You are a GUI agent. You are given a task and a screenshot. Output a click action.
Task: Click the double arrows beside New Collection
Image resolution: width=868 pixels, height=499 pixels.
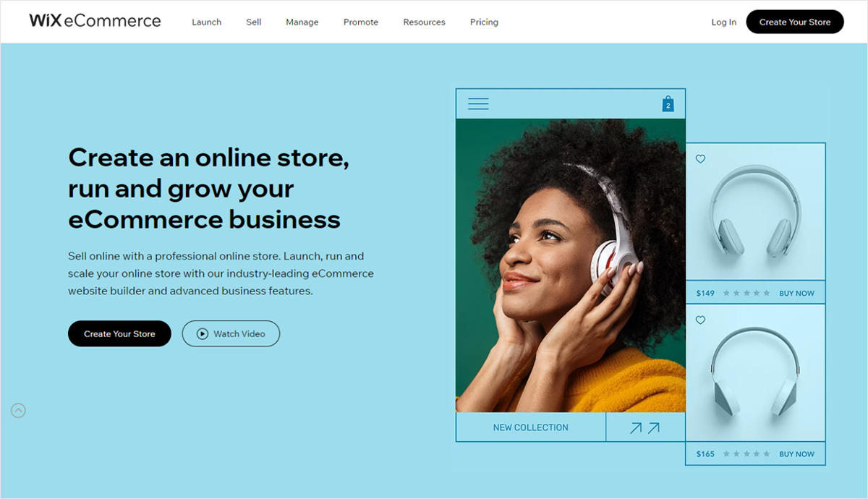[x=644, y=427]
